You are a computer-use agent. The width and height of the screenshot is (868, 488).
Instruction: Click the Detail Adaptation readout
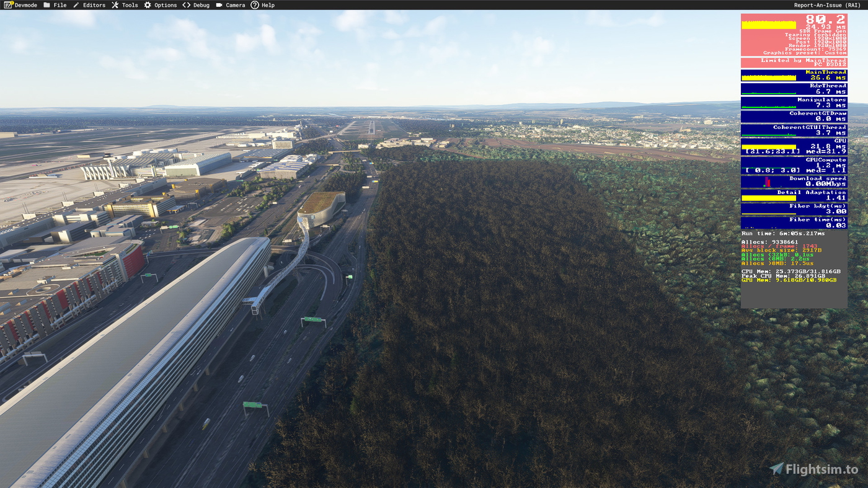pyautogui.click(x=794, y=194)
